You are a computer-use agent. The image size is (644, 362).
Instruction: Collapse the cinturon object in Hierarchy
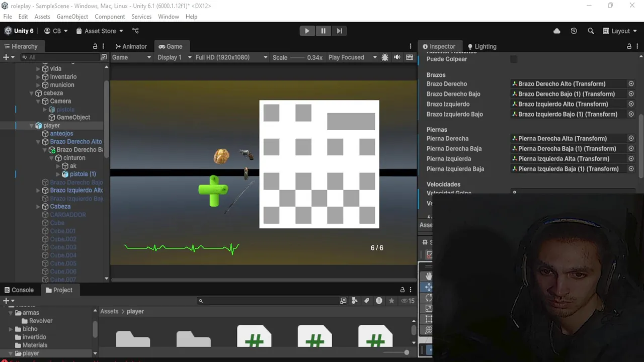(x=51, y=158)
